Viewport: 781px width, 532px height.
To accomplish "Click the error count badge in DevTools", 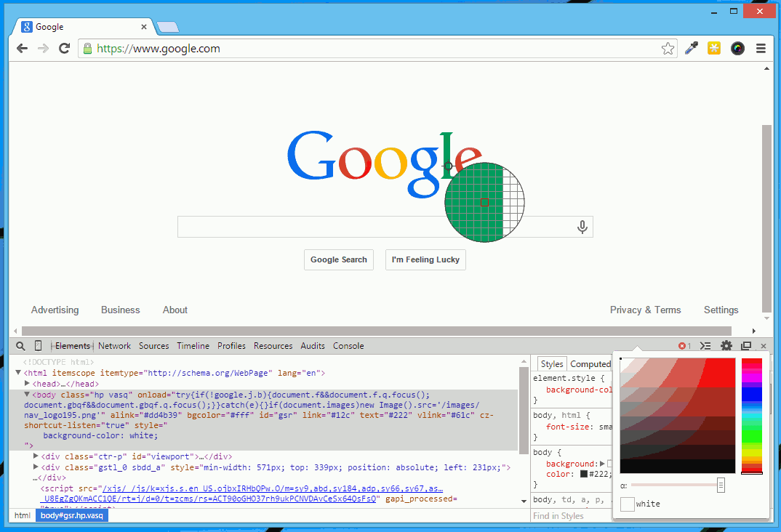I will [x=682, y=346].
